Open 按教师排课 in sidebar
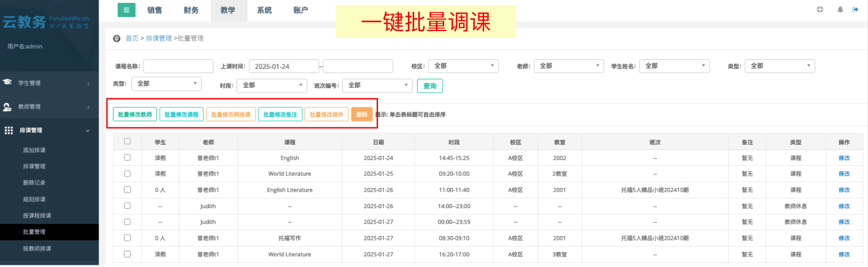This screenshot has height=267, width=868. coord(37,248)
